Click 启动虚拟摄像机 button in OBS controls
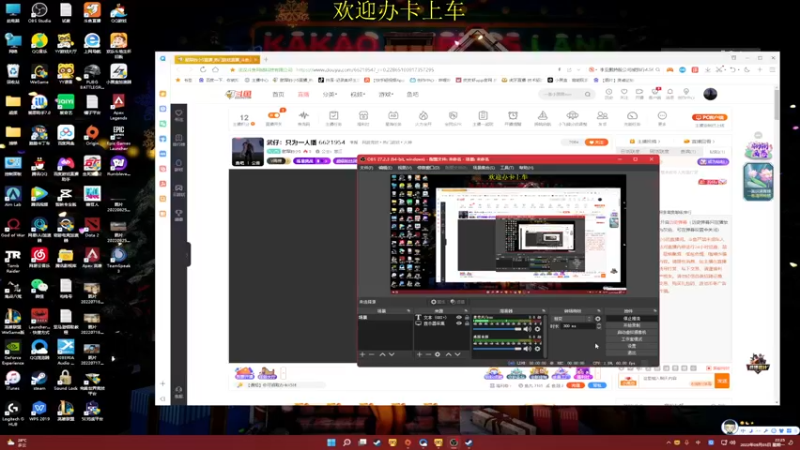 pos(632,332)
